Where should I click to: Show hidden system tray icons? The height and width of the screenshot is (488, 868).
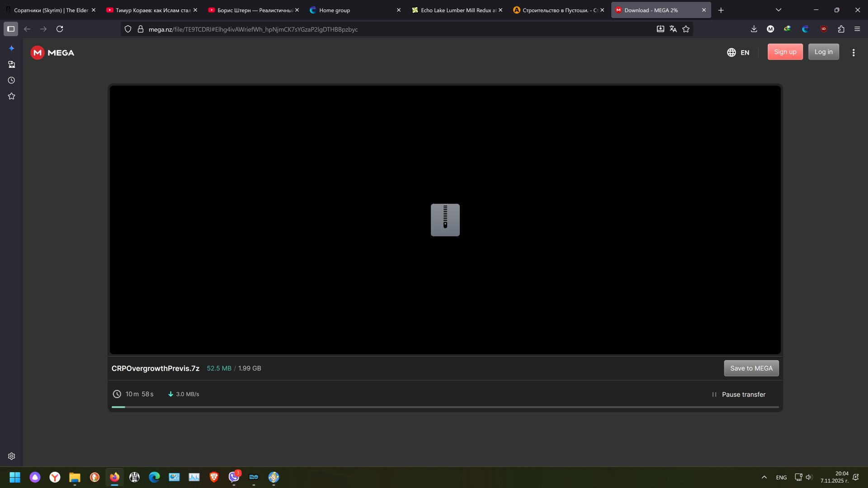pyautogui.click(x=764, y=477)
